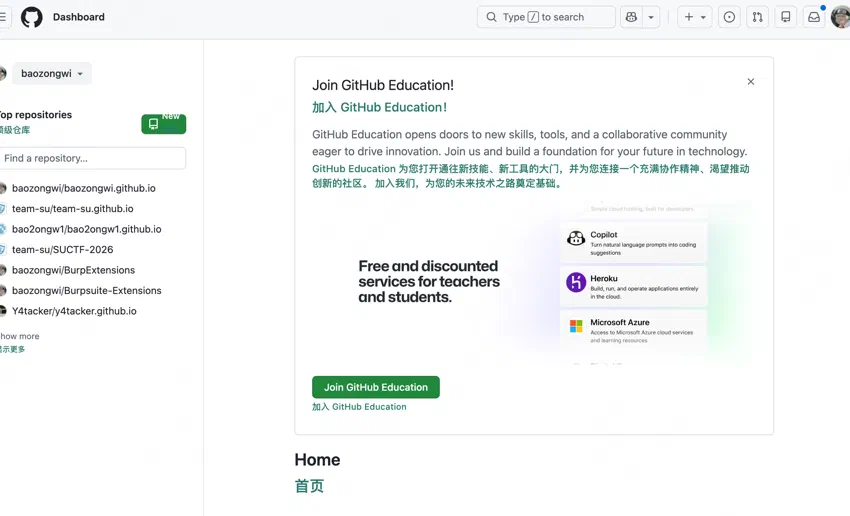Open the Copilot chat icon
The width and height of the screenshot is (850, 516).
tap(631, 17)
